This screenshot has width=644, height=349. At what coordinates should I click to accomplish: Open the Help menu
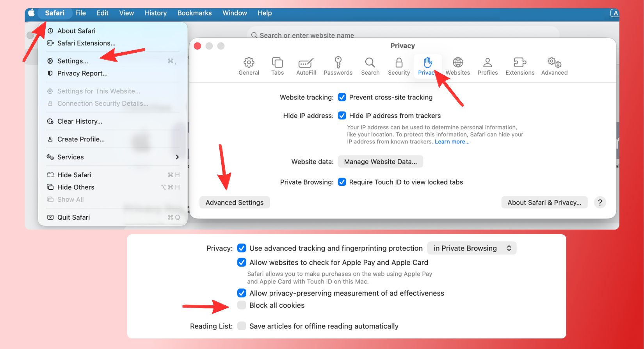tap(265, 13)
